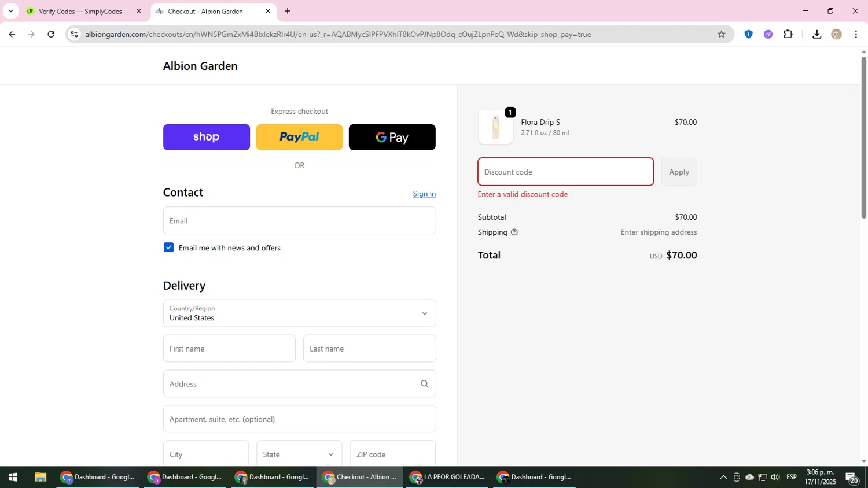
Task: Focus the First name field
Action: (x=229, y=349)
